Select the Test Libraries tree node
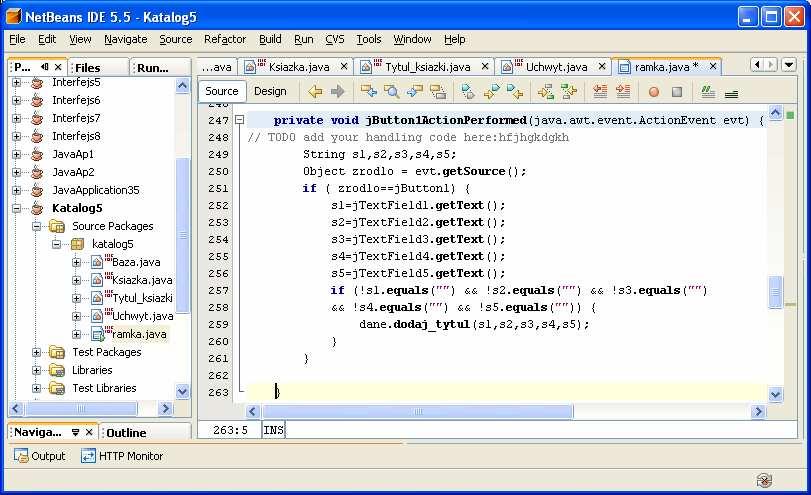 [x=104, y=388]
